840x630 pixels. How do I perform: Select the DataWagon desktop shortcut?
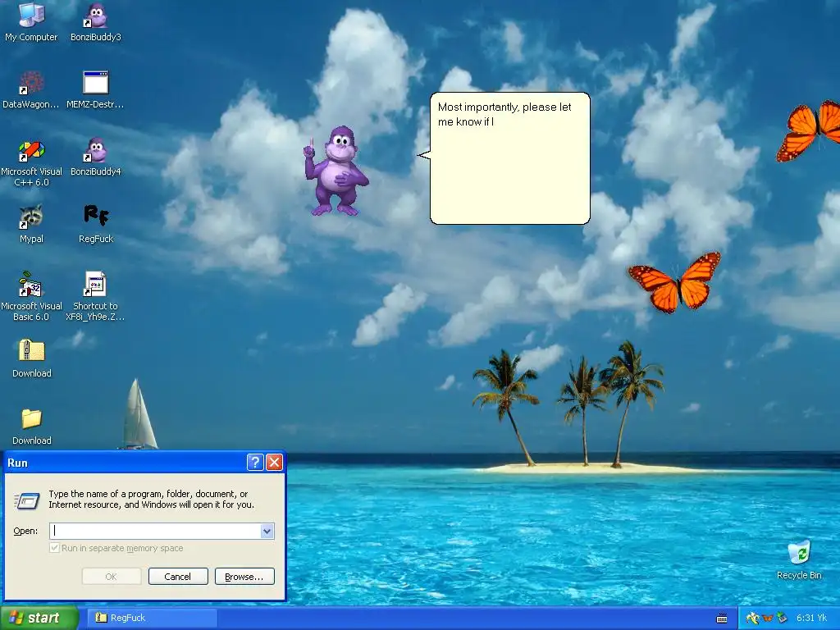[31, 89]
